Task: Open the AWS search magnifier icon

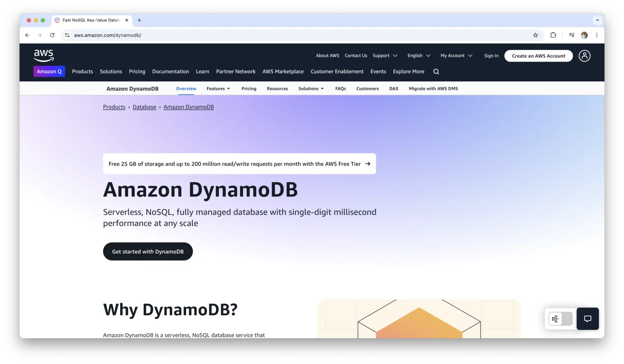Action: [x=436, y=71]
